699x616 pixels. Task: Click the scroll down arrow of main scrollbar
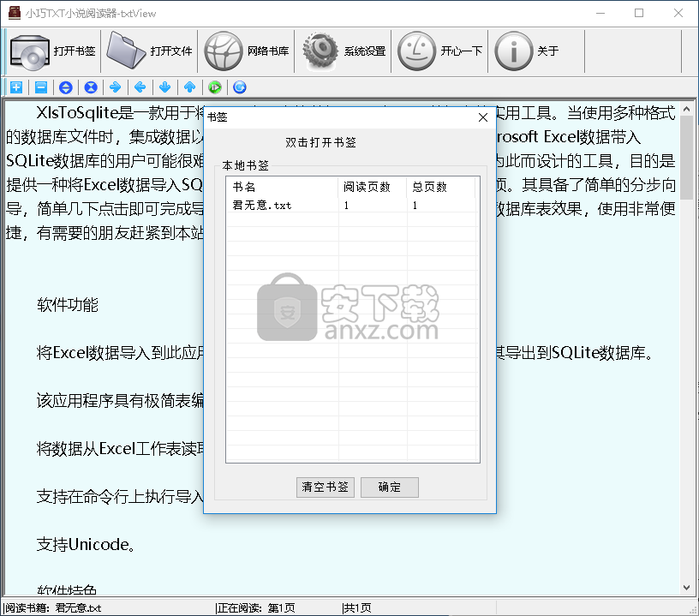[687, 588]
